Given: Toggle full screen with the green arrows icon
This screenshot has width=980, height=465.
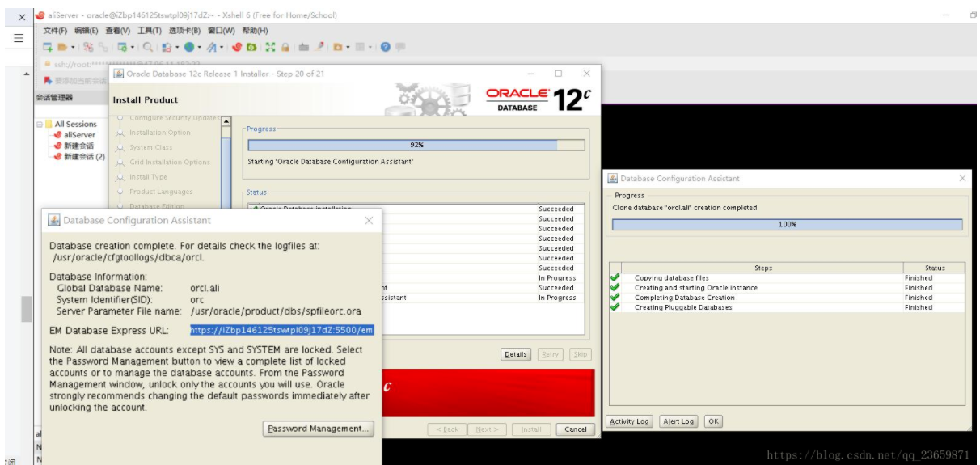Looking at the screenshot, I should tap(270, 47).
